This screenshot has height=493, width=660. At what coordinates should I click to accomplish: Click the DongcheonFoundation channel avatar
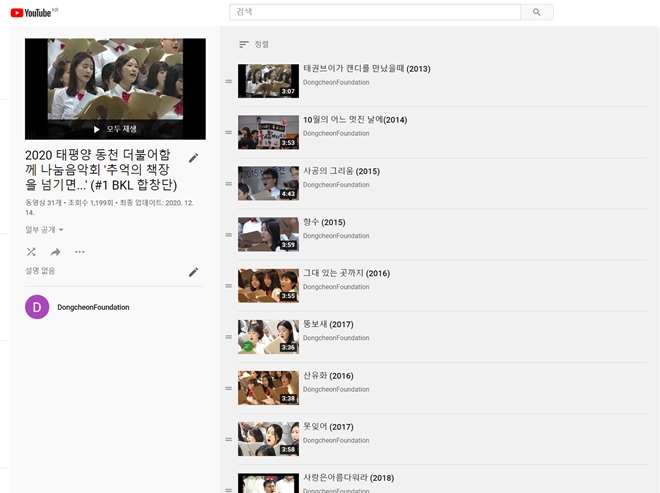pos(37,307)
